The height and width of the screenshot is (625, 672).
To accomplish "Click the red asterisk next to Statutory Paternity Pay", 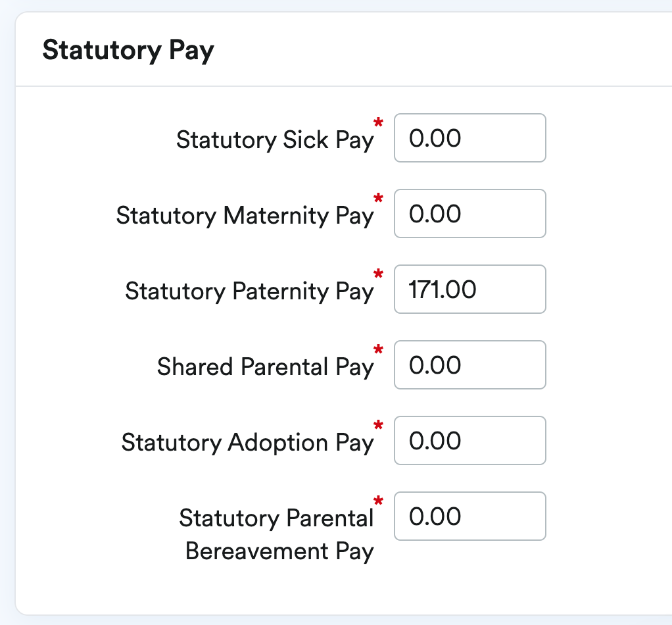I will coord(378,274).
